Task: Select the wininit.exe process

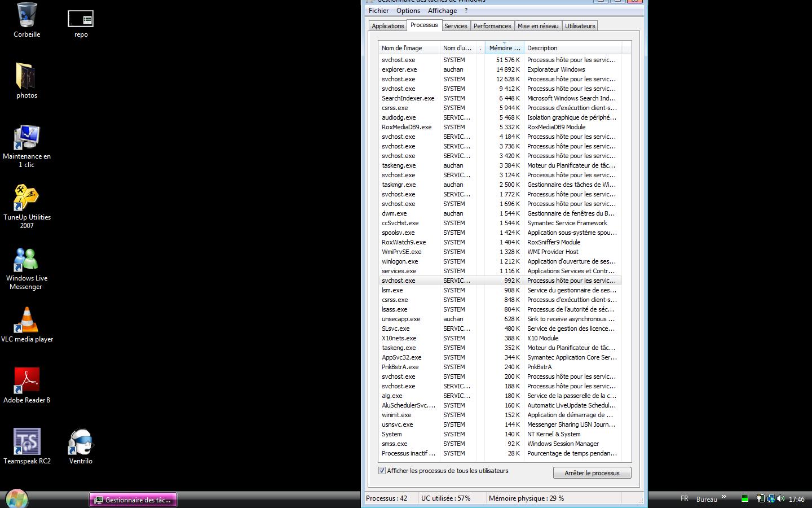Action: point(500,415)
